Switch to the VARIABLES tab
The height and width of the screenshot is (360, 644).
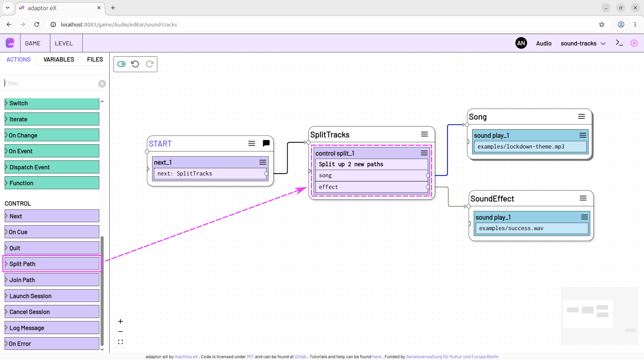click(59, 60)
